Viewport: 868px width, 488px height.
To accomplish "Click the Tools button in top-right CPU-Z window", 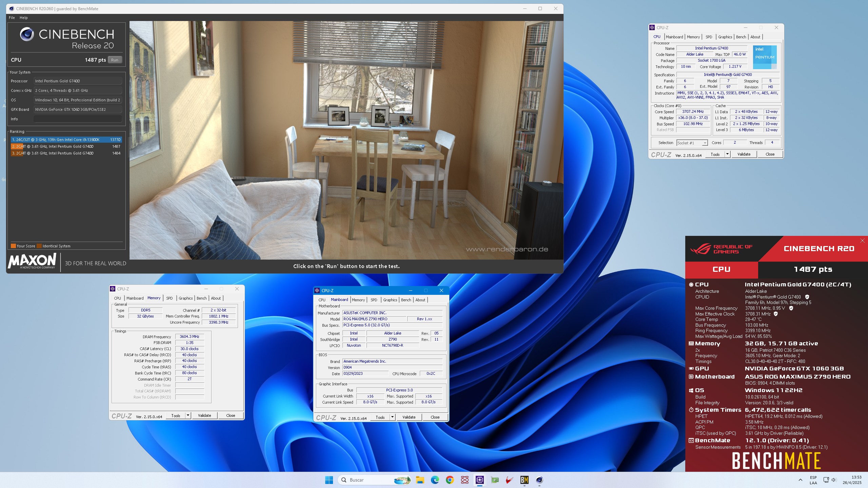I will pos(715,154).
